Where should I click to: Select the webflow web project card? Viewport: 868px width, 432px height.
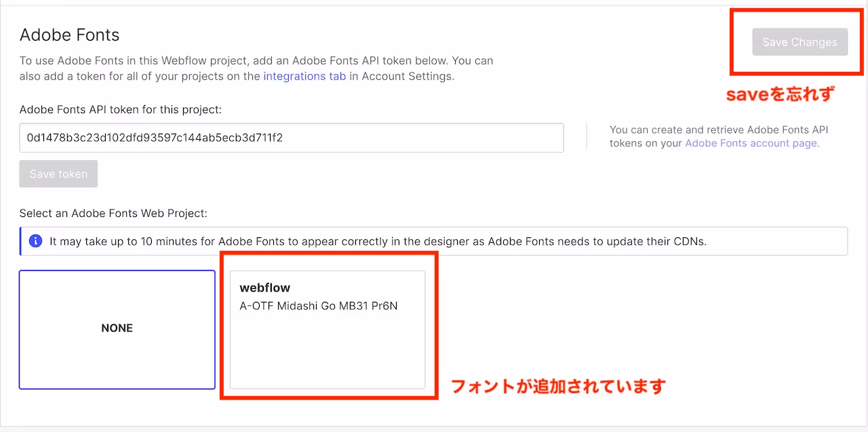(x=328, y=330)
